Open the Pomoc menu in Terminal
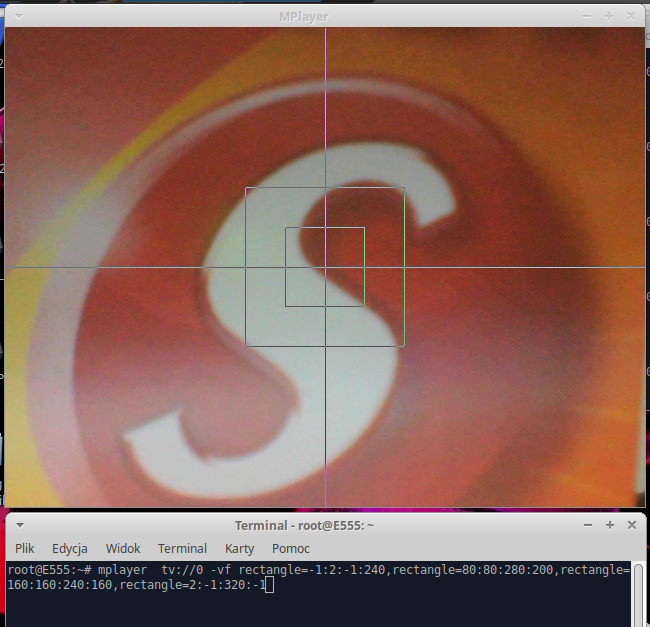This screenshot has height=627, width=650. (291, 548)
